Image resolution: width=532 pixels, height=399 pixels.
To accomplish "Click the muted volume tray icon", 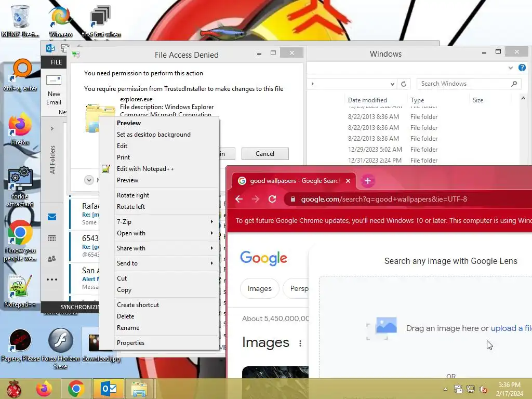I will point(483,389).
